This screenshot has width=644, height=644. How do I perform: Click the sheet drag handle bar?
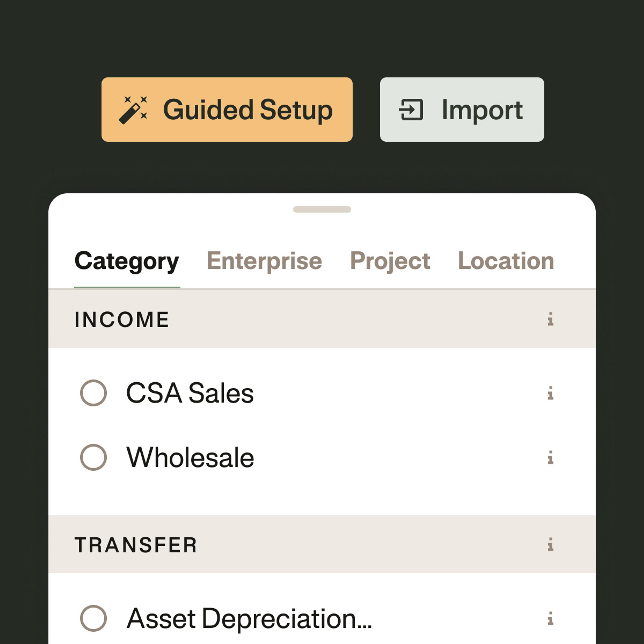(x=322, y=209)
